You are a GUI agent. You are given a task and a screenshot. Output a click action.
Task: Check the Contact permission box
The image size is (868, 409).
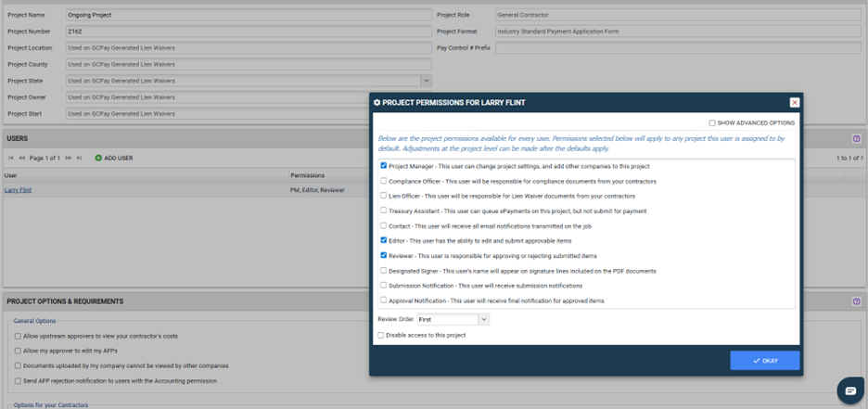384,225
